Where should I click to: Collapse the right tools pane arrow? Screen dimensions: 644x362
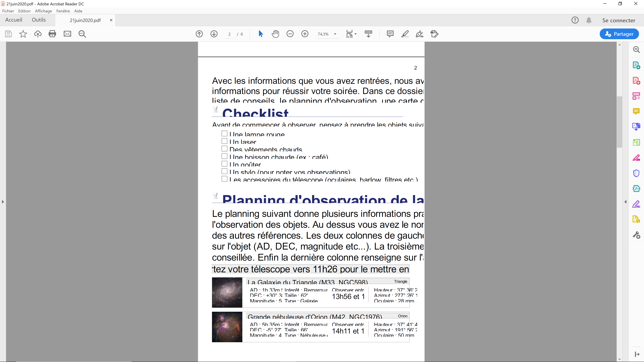pos(626,202)
